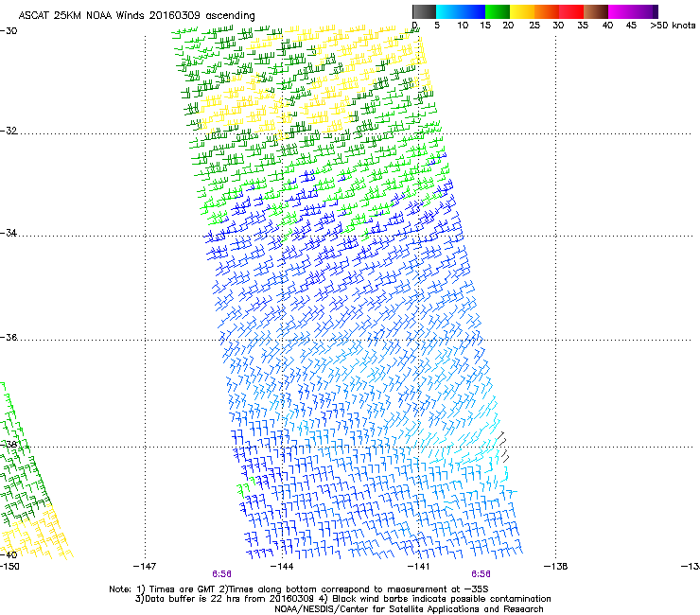
Task: Click the longitude axis label '-141'
Action: pos(419,567)
